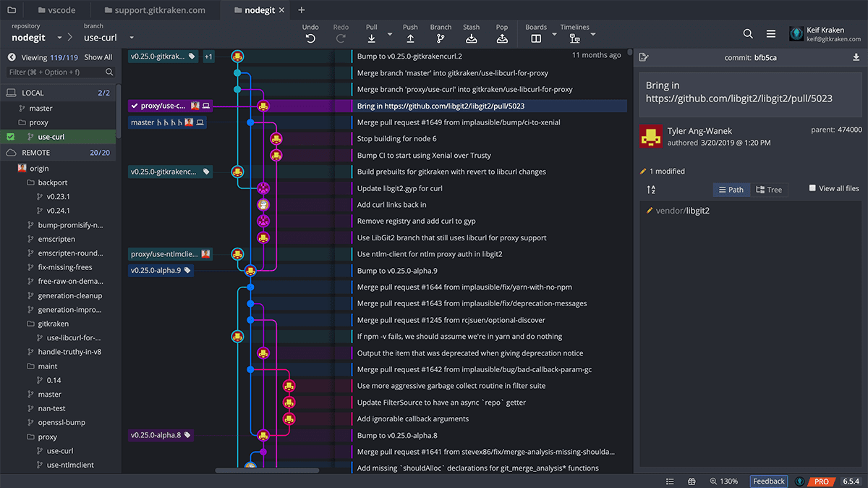
Task: Click the Feedback button
Action: pos(769,481)
